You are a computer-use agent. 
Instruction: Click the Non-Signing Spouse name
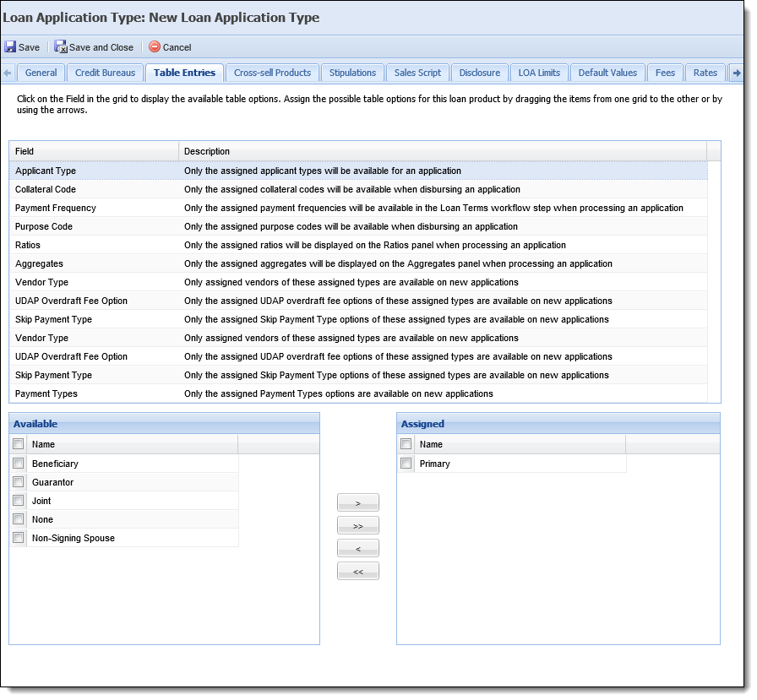74,538
